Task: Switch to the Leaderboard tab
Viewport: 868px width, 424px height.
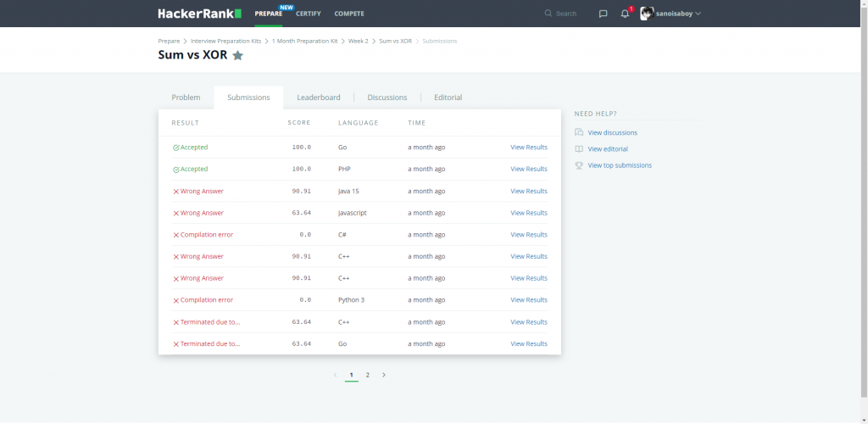Action: [319, 98]
